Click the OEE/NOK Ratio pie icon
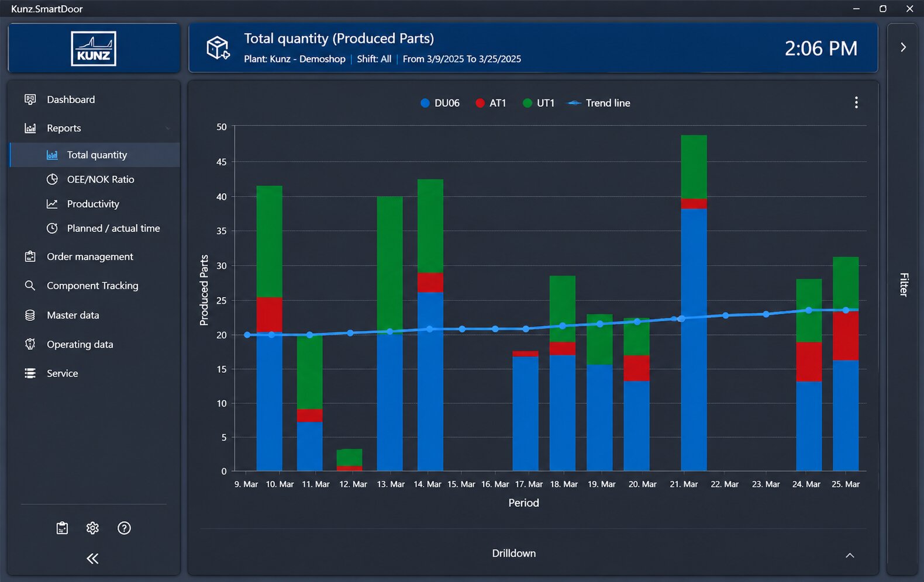Screen dimensions: 924x582 point(52,179)
